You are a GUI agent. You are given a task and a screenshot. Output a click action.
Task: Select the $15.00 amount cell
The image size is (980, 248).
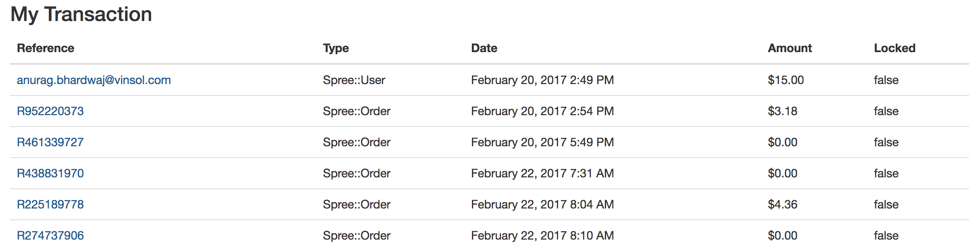pos(786,80)
